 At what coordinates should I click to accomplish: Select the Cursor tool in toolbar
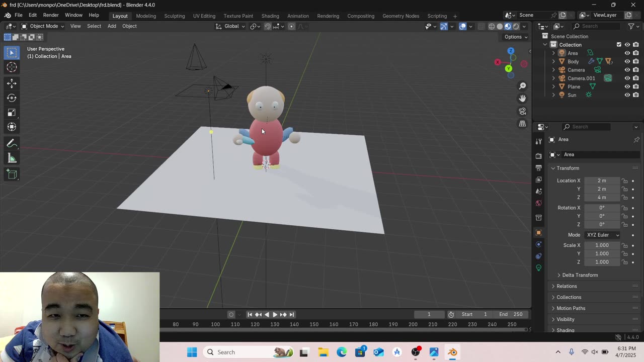(x=12, y=67)
